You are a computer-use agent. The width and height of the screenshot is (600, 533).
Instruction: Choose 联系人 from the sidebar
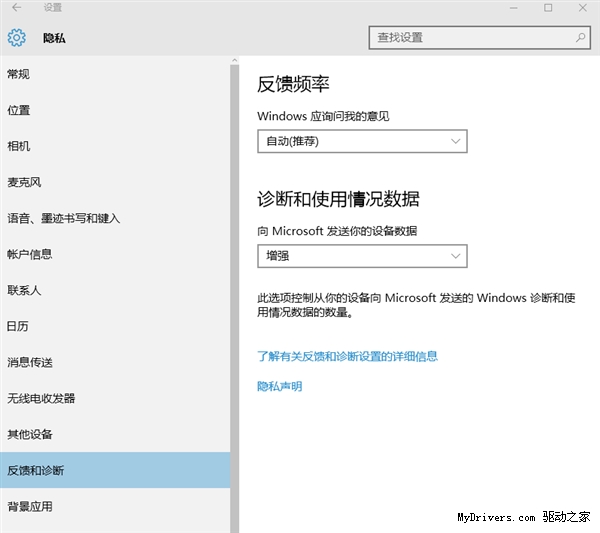[x=24, y=290]
